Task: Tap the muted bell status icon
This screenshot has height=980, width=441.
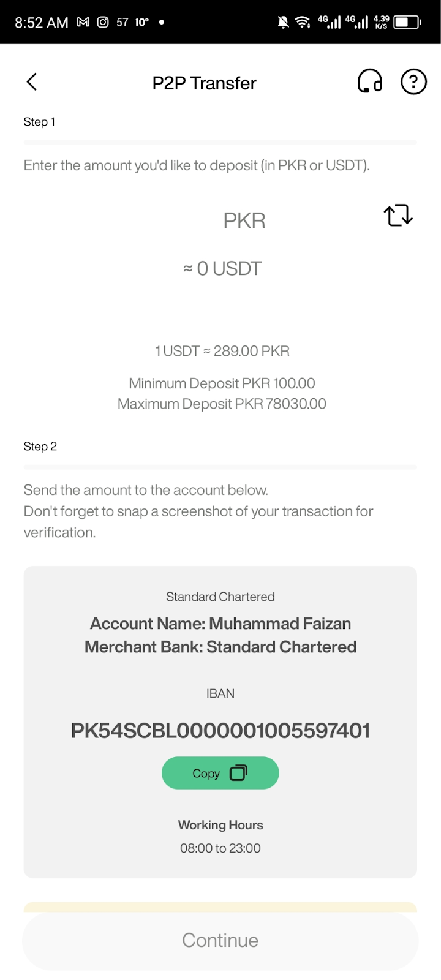Action: tap(283, 23)
